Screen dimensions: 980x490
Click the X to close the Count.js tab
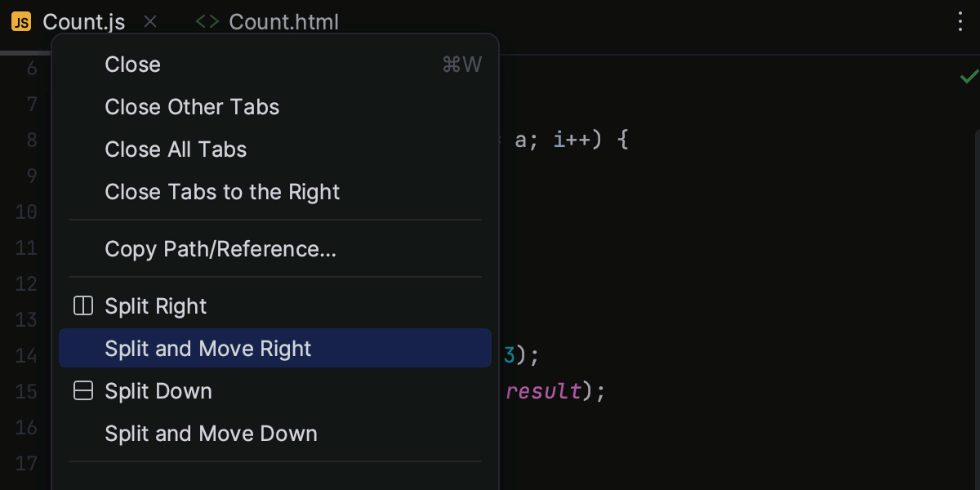click(150, 22)
